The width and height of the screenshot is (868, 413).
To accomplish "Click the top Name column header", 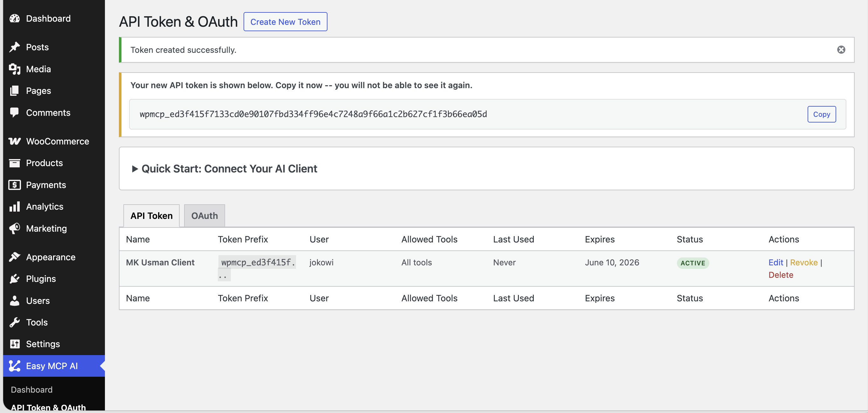I will click(x=138, y=239).
